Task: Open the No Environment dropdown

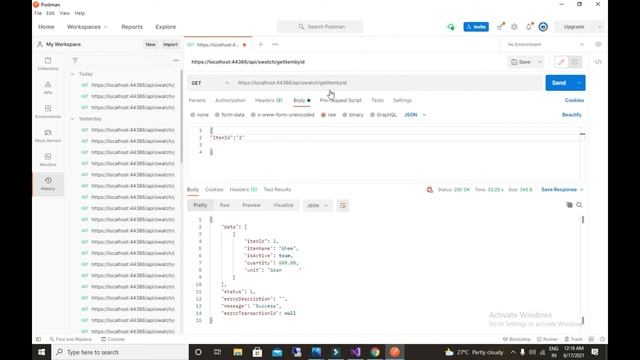Action: (x=545, y=44)
